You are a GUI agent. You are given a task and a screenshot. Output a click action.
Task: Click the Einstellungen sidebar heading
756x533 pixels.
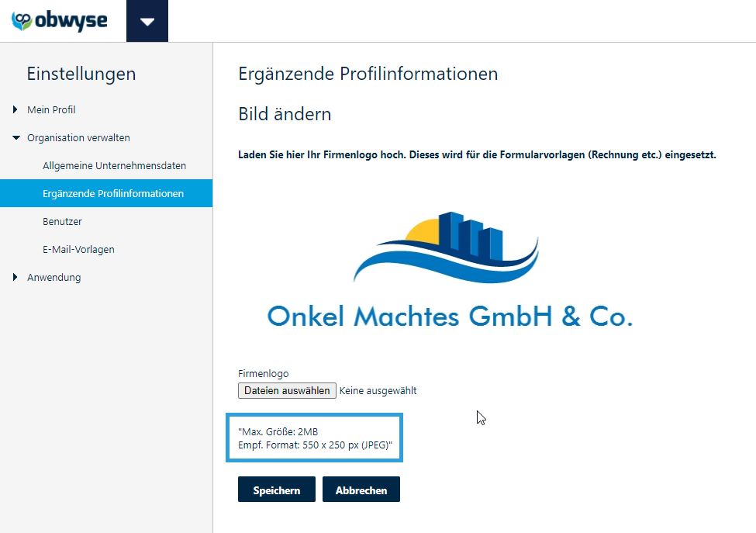(81, 74)
